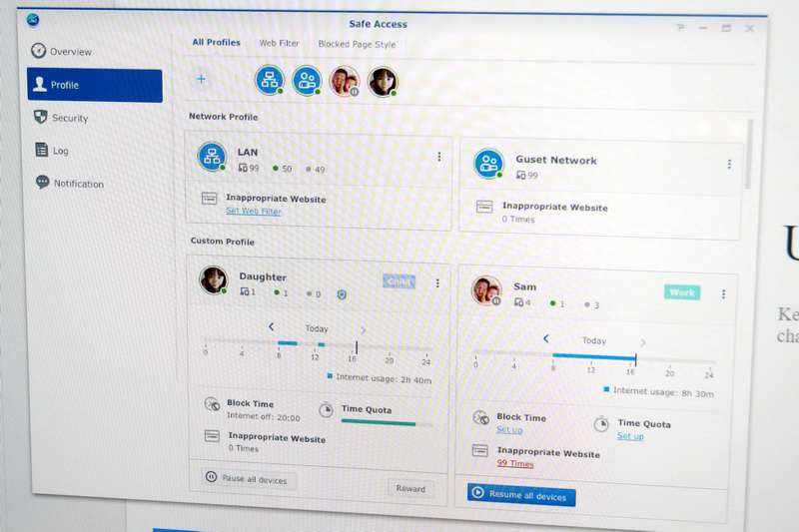This screenshot has height=532, width=799.
Task: Click 'Internet usage: 2h 40m' text
Action: point(384,378)
